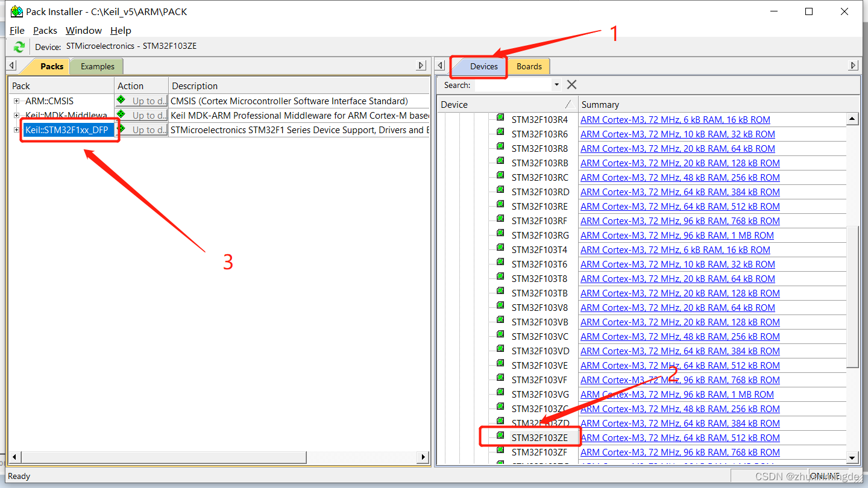The height and width of the screenshot is (488, 868).
Task: Open the Window menu
Action: (84, 30)
